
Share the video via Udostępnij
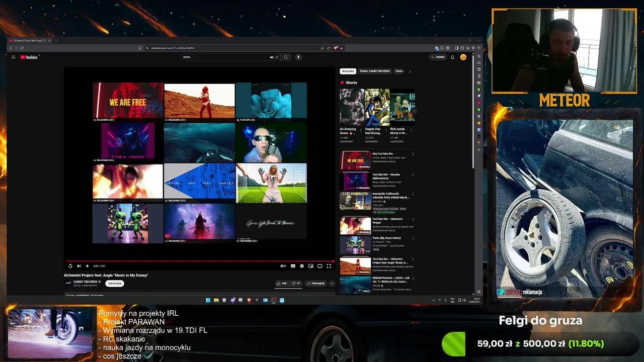(x=315, y=283)
